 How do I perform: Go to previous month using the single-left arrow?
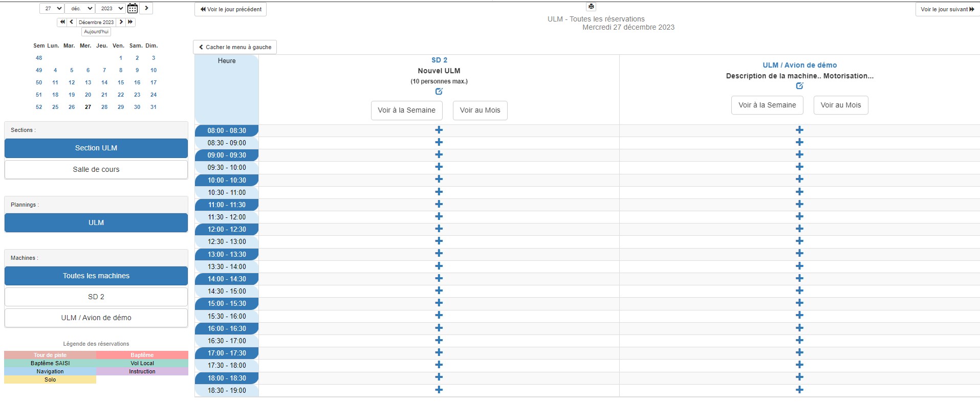click(72, 22)
